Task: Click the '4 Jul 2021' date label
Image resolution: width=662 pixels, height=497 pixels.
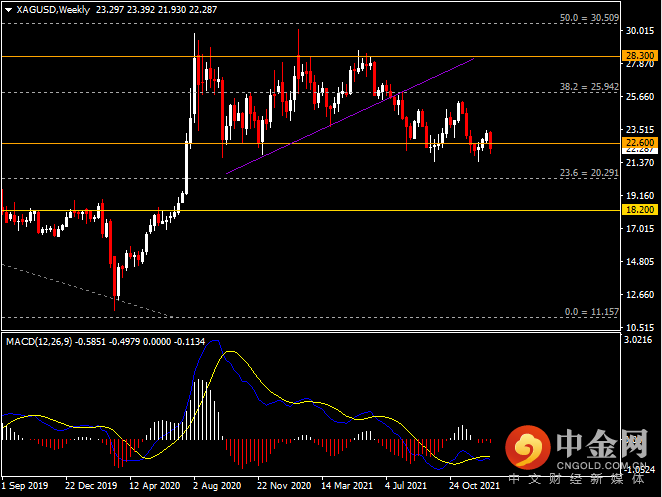Action: pyautogui.click(x=406, y=486)
